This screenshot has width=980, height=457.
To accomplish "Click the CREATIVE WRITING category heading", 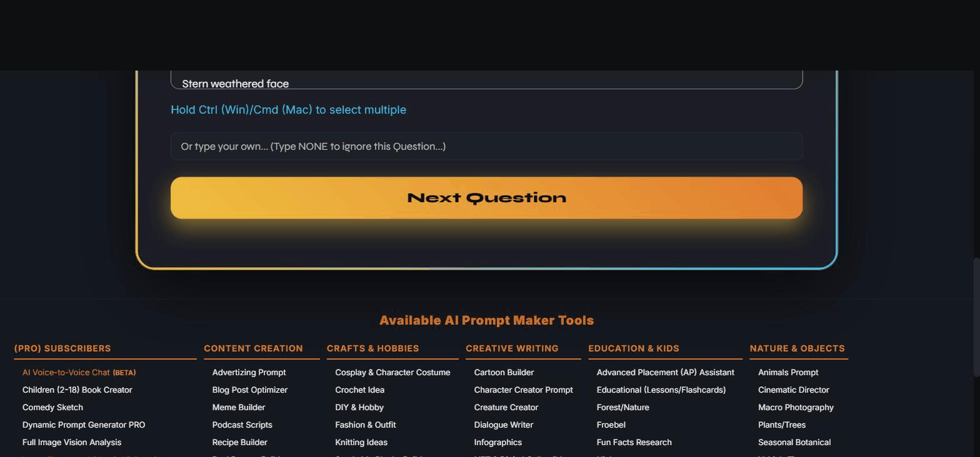I will [512, 348].
